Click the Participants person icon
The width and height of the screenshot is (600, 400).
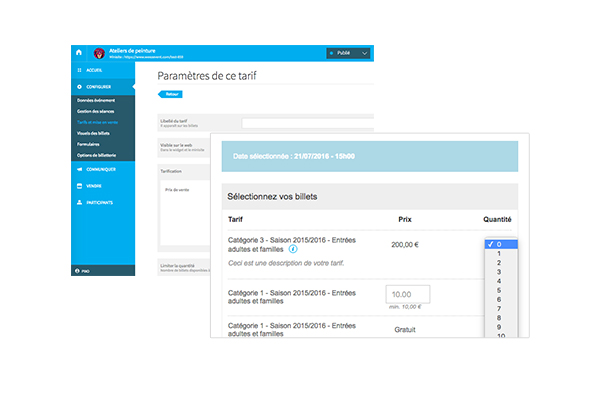click(x=80, y=202)
